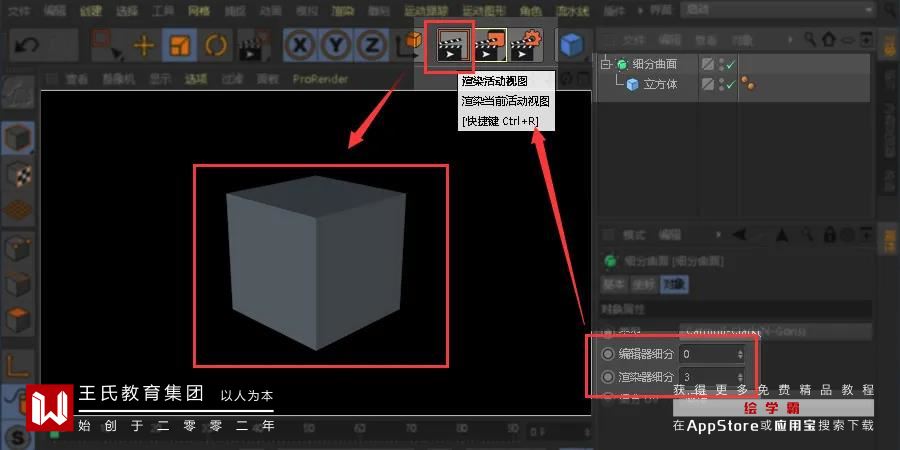The width and height of the screenshot is (900, 450).
Task: Toggle the Y axis lock
Action: pos(336,45)
